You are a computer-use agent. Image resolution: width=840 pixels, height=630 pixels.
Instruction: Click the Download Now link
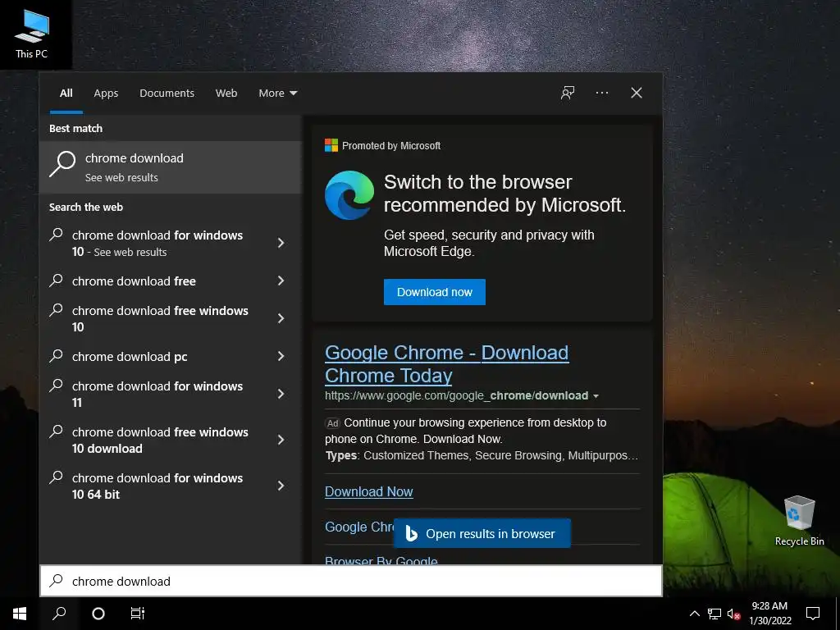pos(368,492)
